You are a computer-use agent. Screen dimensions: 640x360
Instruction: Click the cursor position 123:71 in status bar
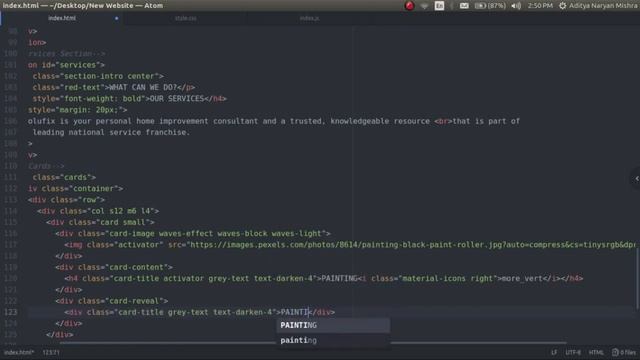point(51,352)
